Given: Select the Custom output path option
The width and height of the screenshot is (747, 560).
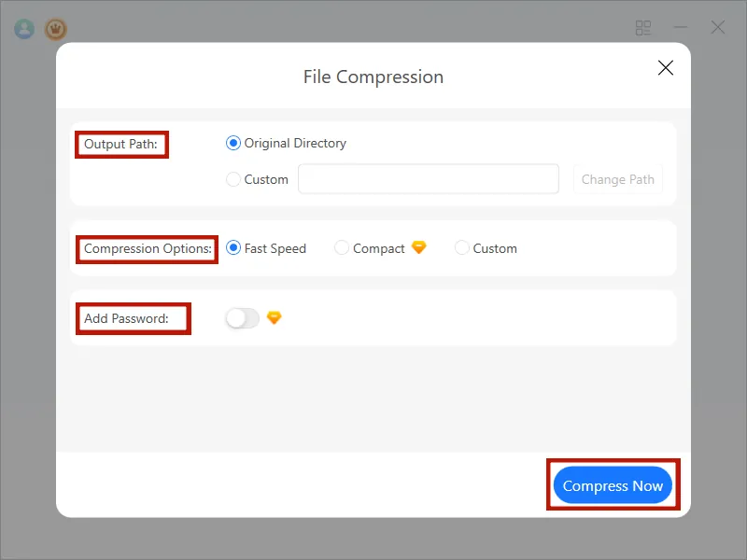Looking at the screenshot, I should (x=233, y=179).
